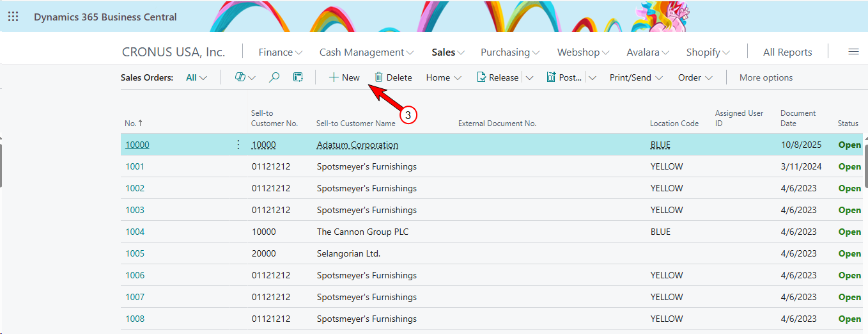
Task: Expand the Release split dropdown arrow
Action: click(x=529, y=78)
